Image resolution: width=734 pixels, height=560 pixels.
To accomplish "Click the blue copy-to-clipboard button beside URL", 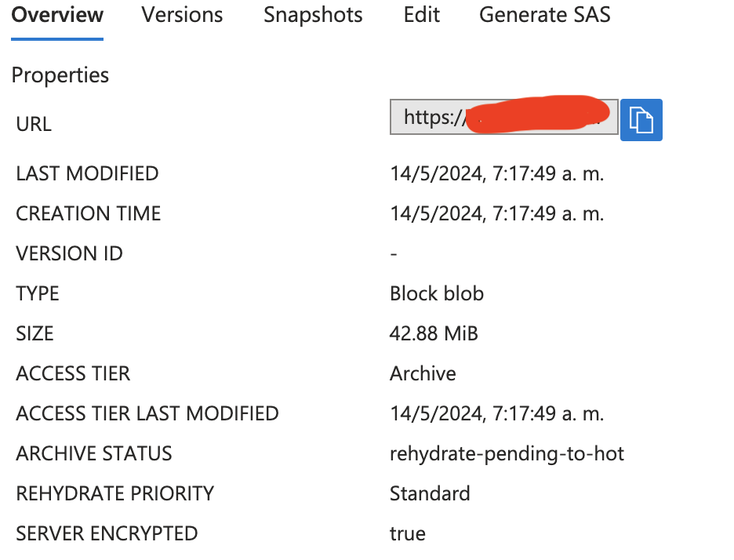I will 641,119.
